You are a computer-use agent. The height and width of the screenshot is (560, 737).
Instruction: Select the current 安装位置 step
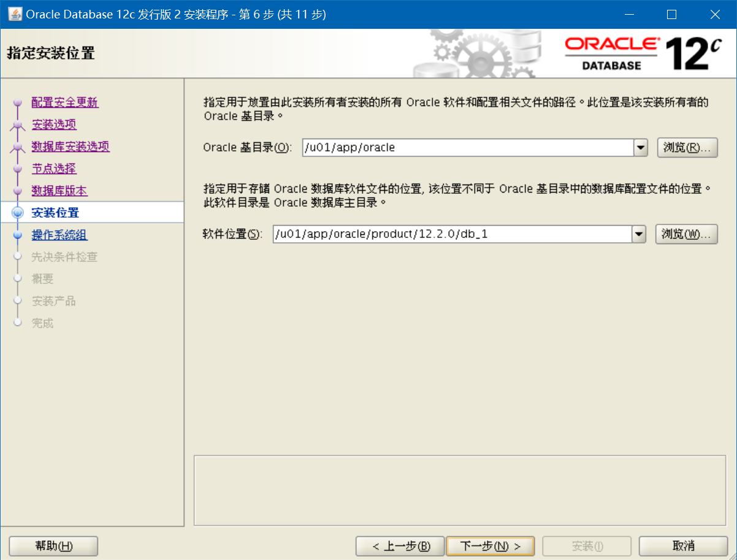pos(55,213)
